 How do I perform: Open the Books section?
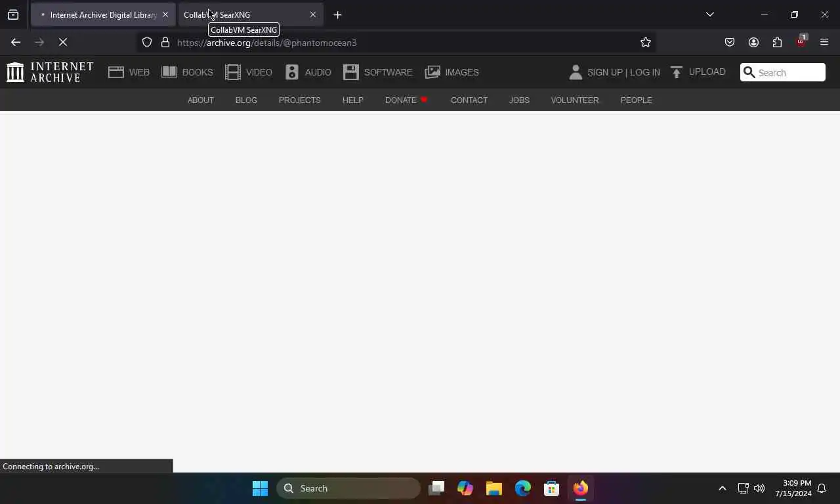click(187, 72)
